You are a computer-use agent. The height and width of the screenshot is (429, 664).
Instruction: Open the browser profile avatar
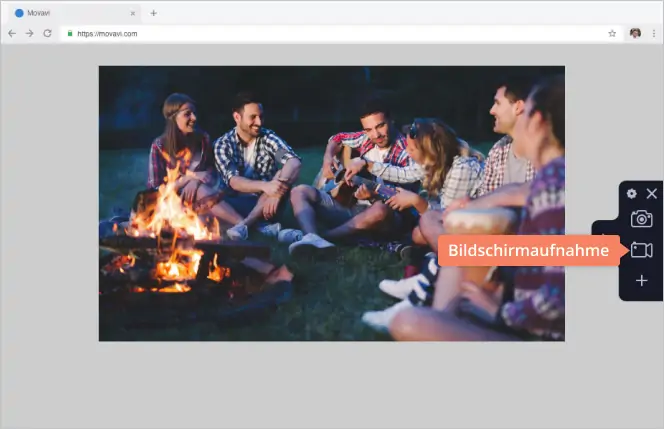point(635,33)
